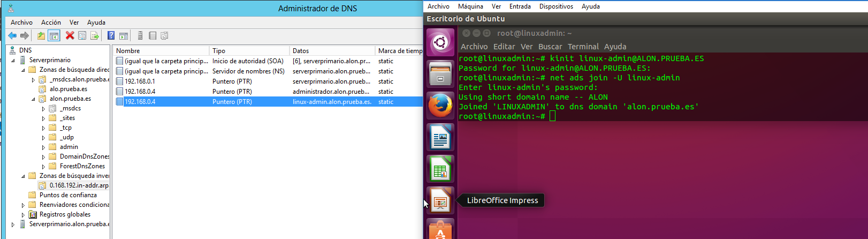The image size is (868, 239).
Task: Expand the Reenviadores condicionales folder
Action: point(23,205)
